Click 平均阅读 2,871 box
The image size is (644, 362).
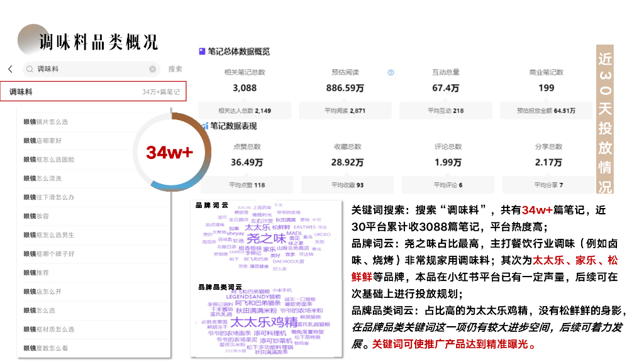pyautogui.click(x=345, y=111)
